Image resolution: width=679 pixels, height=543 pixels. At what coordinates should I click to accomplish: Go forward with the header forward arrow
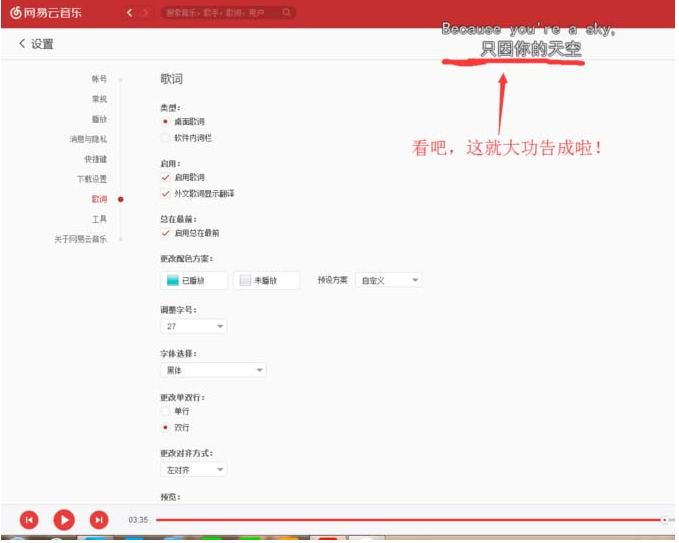(x=146, y=13)
